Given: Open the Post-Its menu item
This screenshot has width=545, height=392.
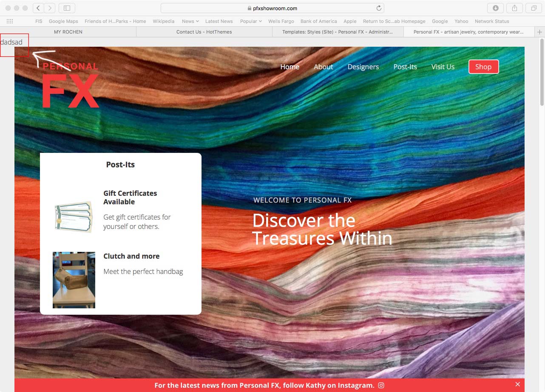Looking at the screenshot, I should pyautogui.click(x=405, y=67).
